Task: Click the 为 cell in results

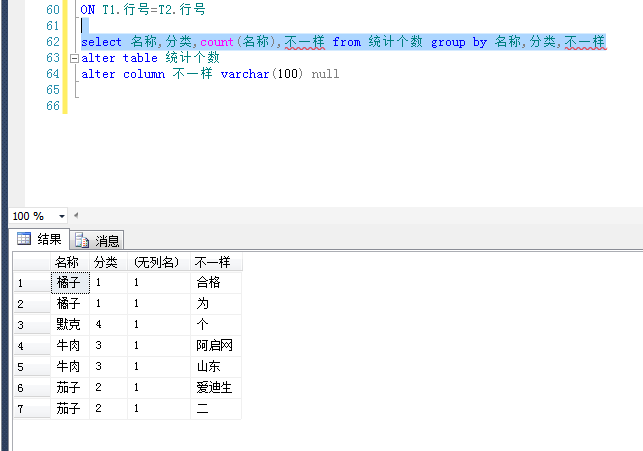Action: [216, 304]
